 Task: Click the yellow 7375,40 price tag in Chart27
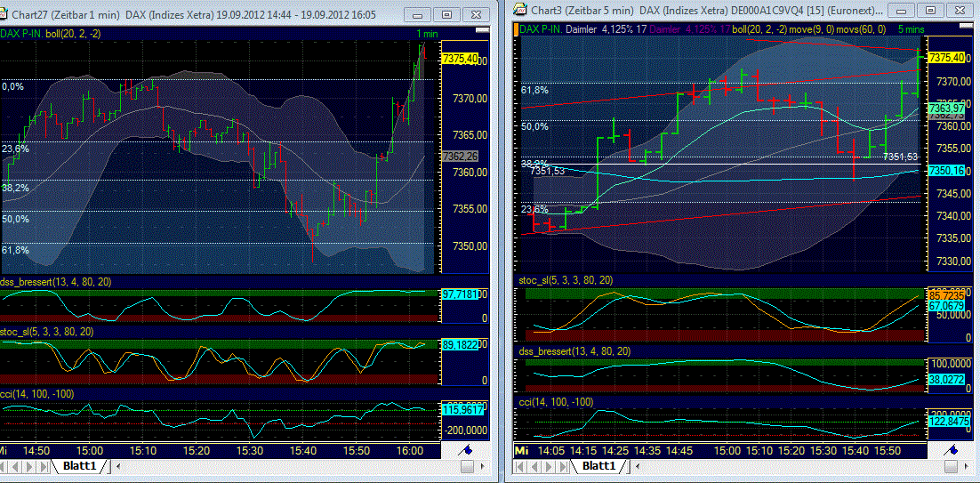pos(460,58)
